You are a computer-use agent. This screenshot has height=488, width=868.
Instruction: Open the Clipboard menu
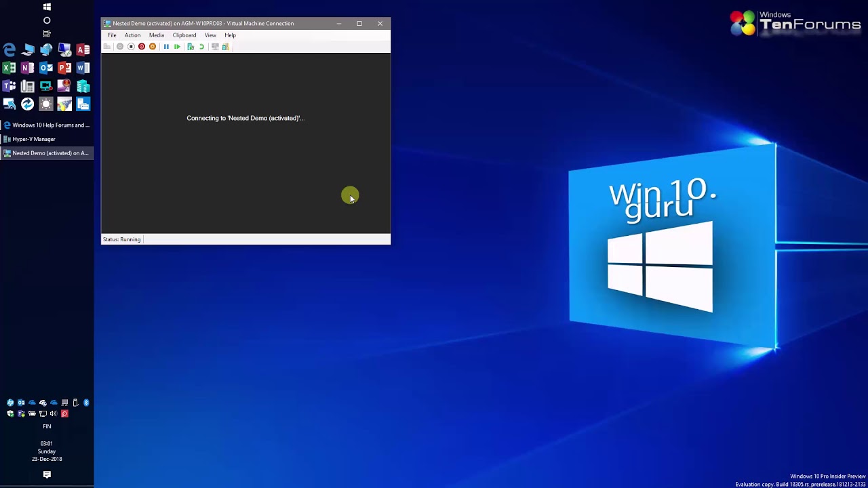click(184, 35)
